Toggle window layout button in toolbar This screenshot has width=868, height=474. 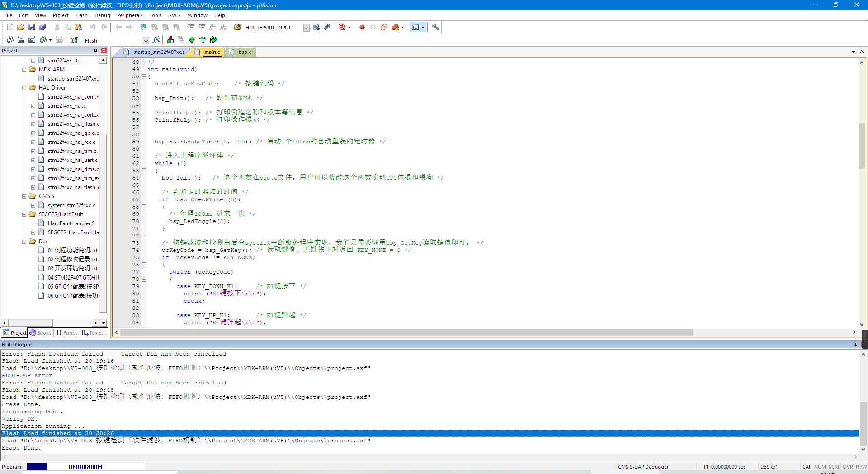[415, 27]
